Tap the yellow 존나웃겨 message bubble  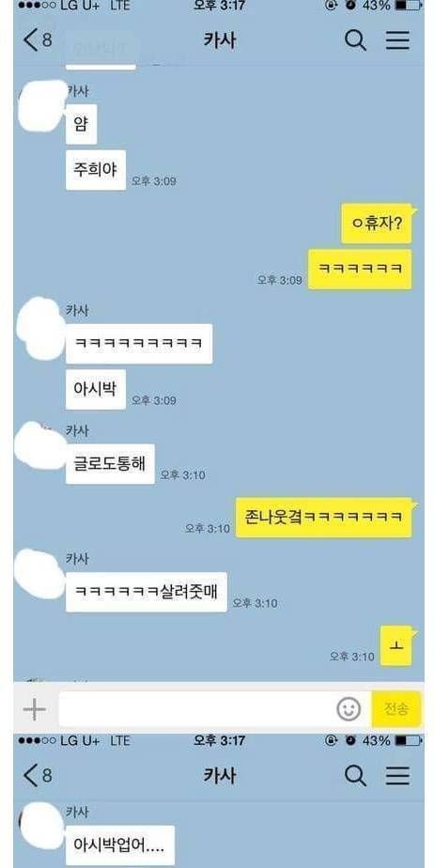click(324, 517)
